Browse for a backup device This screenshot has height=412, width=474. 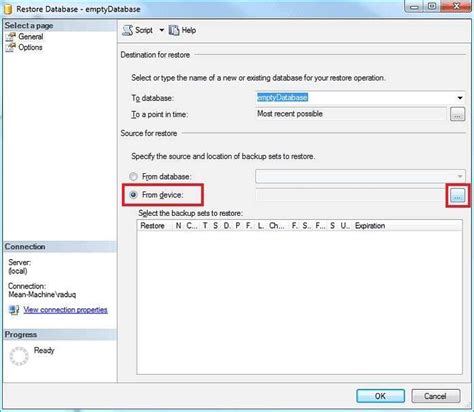click(x=457, y=196)
